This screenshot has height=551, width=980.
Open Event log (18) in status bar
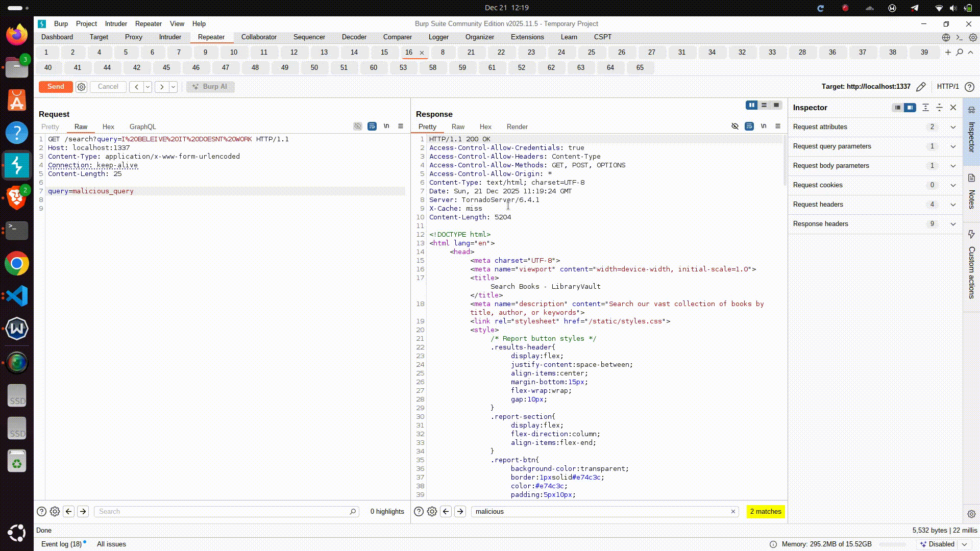pos(61,544)
